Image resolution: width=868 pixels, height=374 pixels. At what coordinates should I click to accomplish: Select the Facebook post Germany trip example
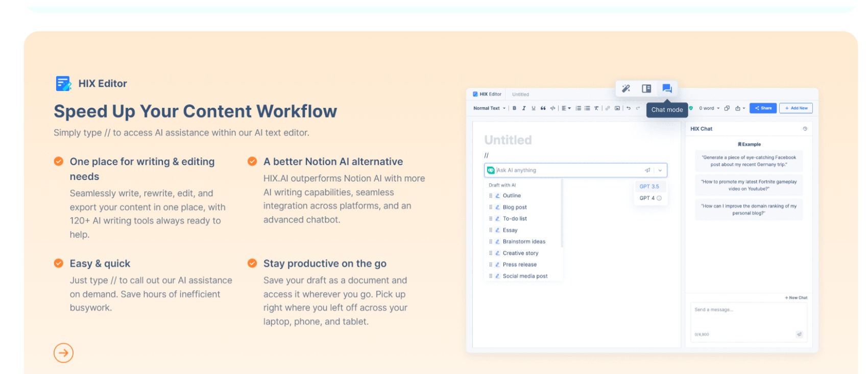tap(749, 161)
